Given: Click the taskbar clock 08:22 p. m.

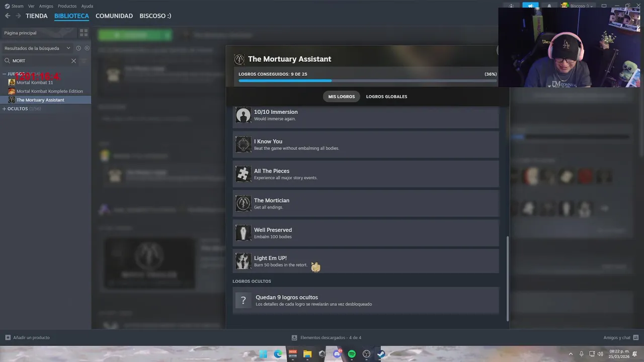Looking at the screenshot, I should pos(619,354).
